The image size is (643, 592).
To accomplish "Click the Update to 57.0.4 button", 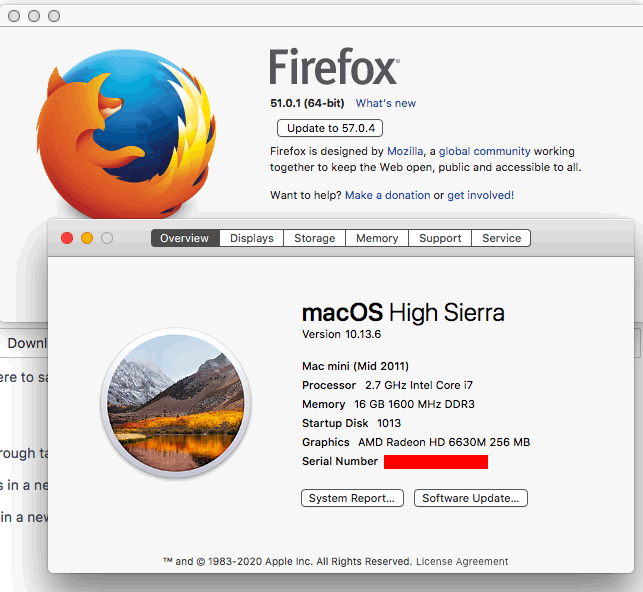I will (x=330, y=128).
